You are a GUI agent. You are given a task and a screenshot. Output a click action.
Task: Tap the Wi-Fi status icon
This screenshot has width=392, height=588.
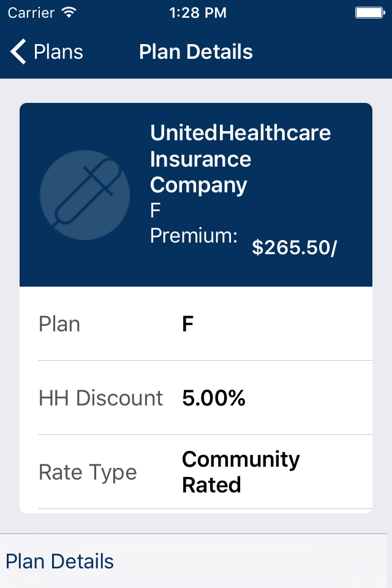[x=69, y=12]
